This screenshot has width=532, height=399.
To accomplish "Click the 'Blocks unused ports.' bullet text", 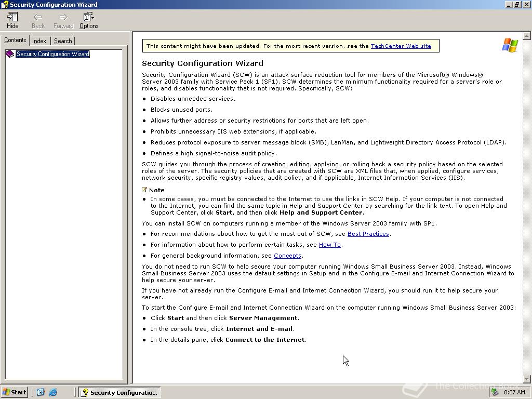I will tap(181, 110).
